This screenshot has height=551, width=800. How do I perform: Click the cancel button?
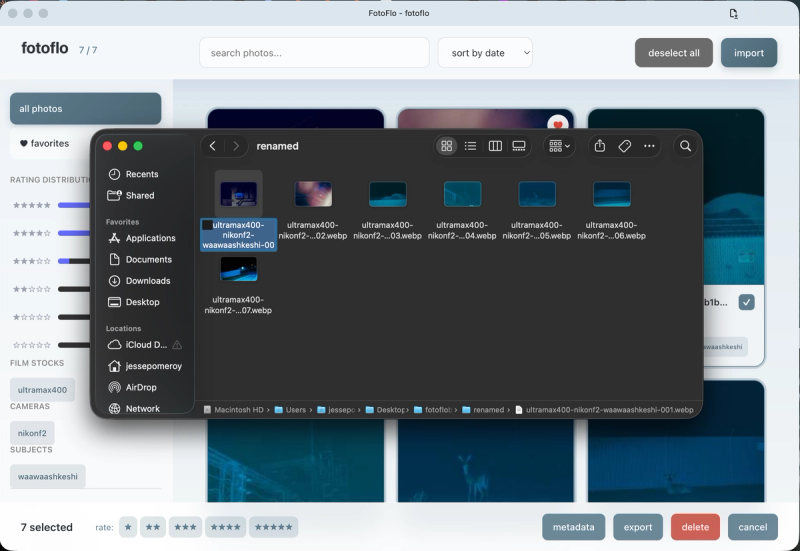tap(753, 527)
